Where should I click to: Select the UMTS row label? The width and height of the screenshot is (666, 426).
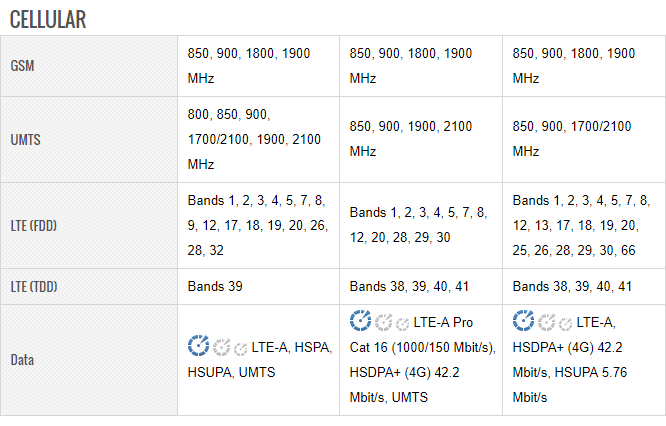[x=24, y=139]
